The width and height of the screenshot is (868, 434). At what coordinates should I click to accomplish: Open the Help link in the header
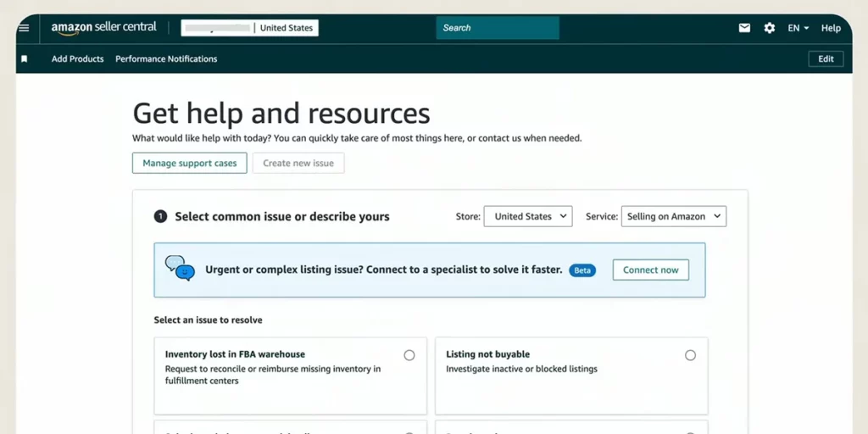point(831,28)
